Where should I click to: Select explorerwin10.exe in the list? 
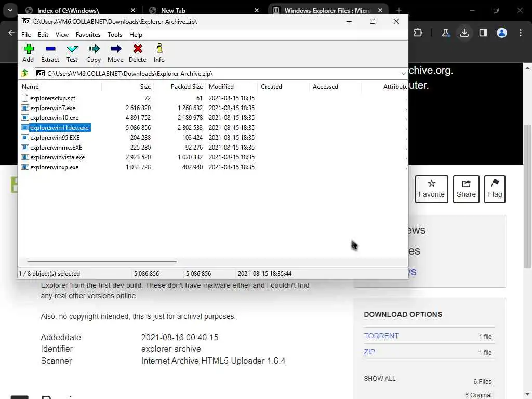point(54,118)
